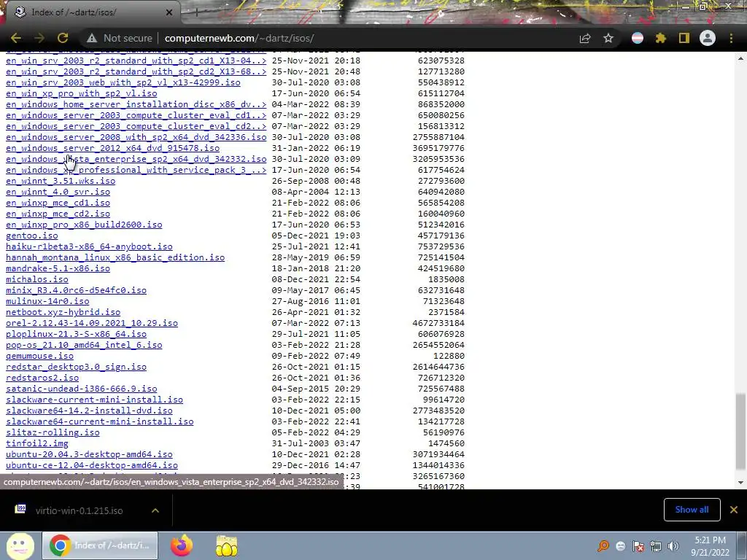Click the forward navigation arrow
This screenshot has height=560, width=747.
[x=39, y=38]
